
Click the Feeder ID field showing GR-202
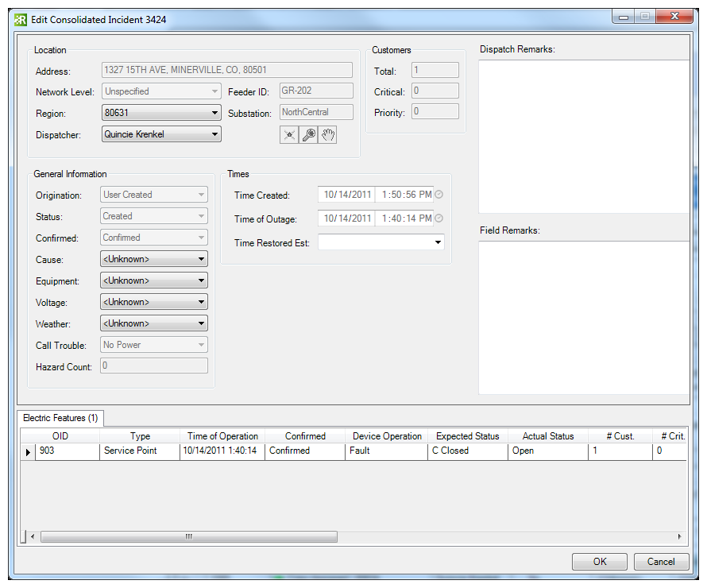pos(316,91)
